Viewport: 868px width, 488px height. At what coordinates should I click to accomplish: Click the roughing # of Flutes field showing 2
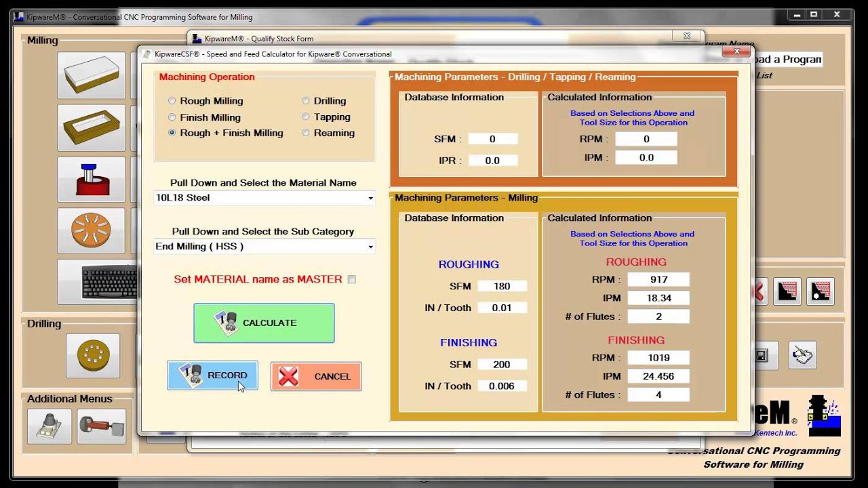pyautogui.click(x=658, y=317)
